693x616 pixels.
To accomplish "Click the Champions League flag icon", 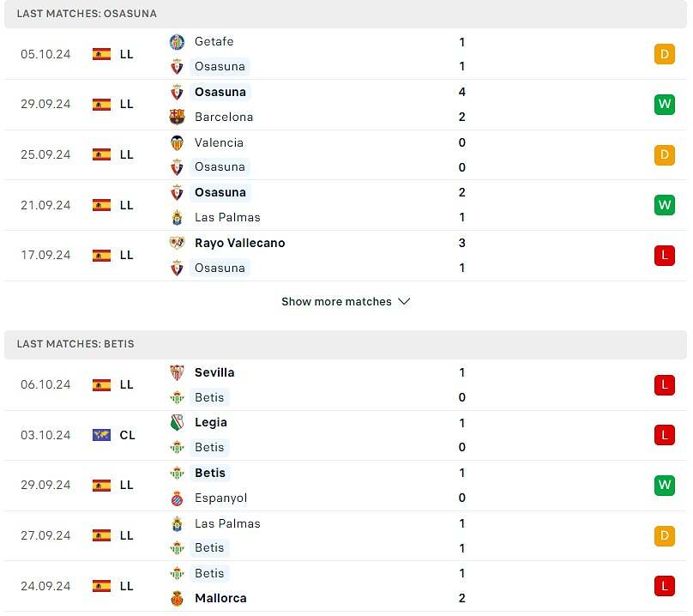I will click(x=101, y=435).
